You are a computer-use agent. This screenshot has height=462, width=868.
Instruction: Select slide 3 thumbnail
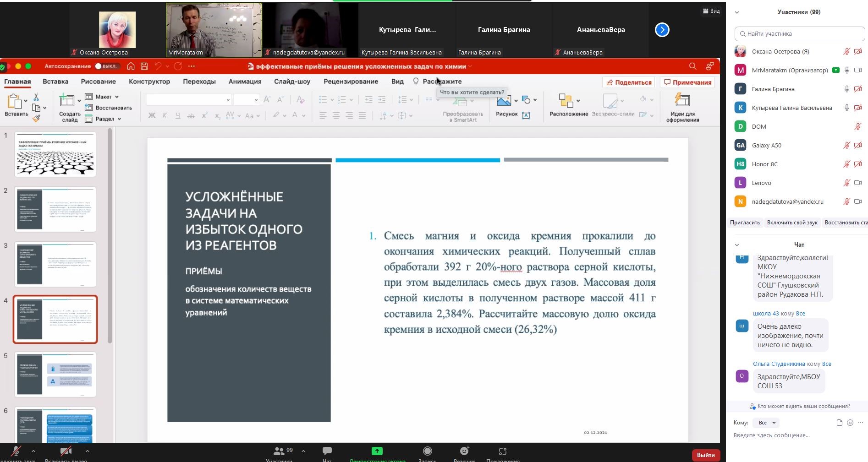[55, 264]
